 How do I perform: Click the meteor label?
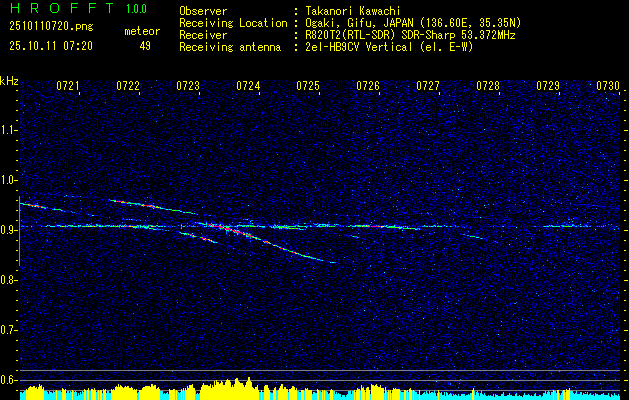(142, 31)
